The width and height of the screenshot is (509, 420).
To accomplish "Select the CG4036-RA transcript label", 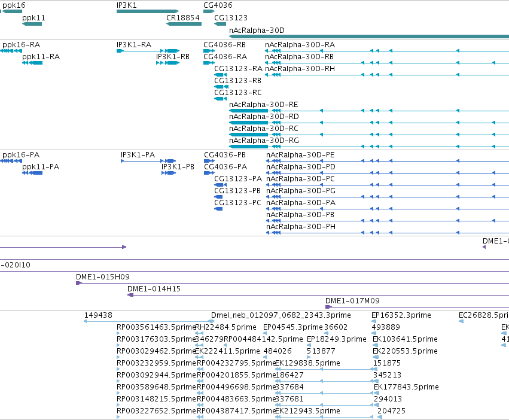I will (x=225, y=57).
